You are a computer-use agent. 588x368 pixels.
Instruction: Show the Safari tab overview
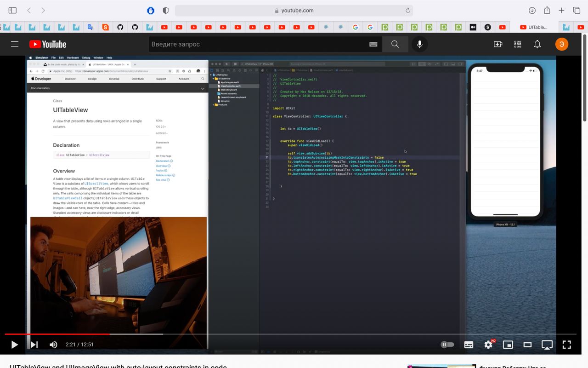(x=577, y=10)
